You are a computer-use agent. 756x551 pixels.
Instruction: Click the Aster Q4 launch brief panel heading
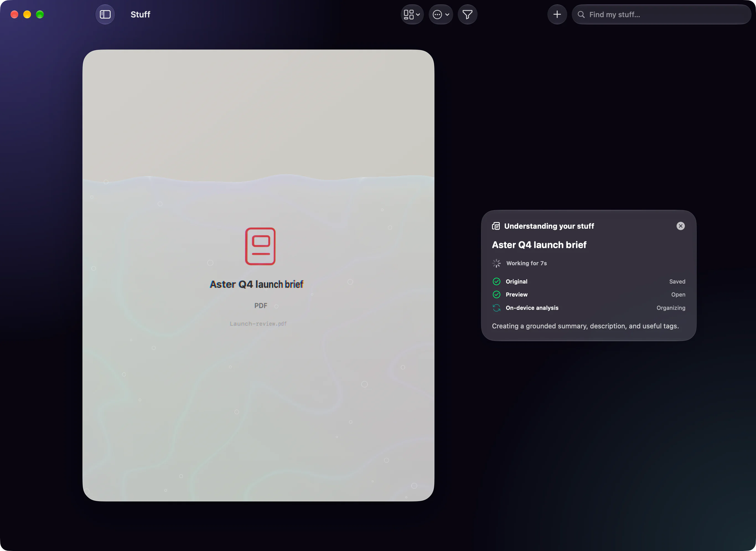pyautogui.click(x=539, y=244)
